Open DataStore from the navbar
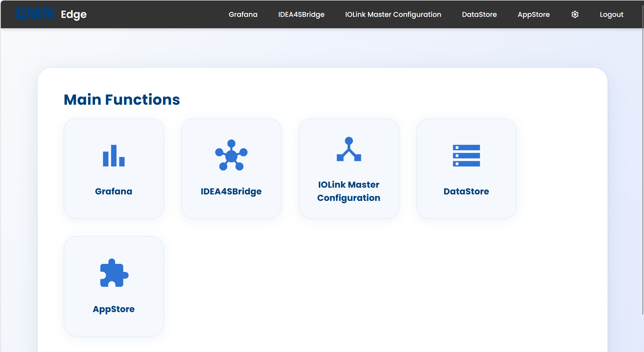This screenshot has width=644, height=352. click(x=479, y=15)
